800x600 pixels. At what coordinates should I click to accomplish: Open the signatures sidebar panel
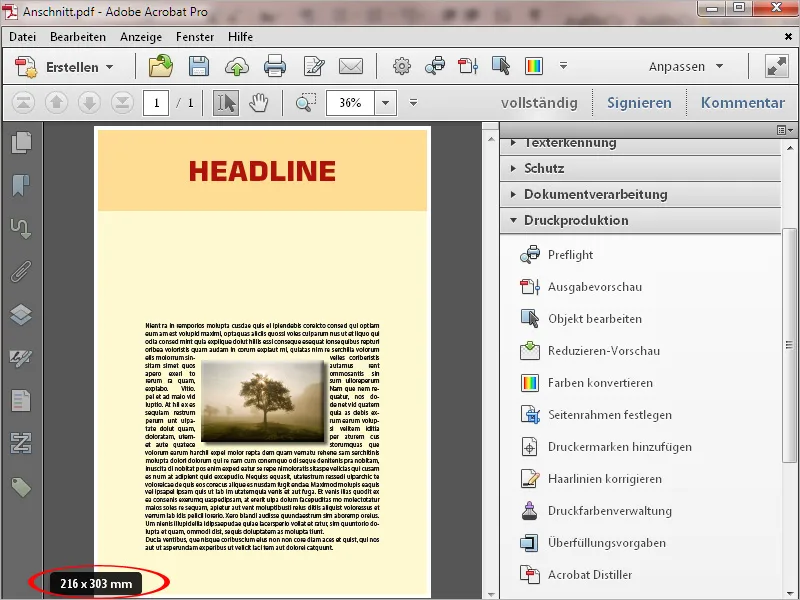click(x=21, y=358)
